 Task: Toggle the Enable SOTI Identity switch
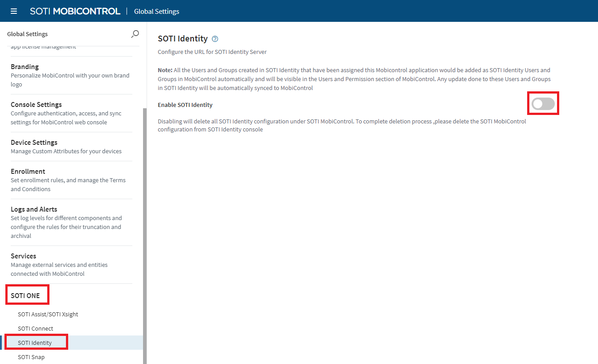[543, 104]
